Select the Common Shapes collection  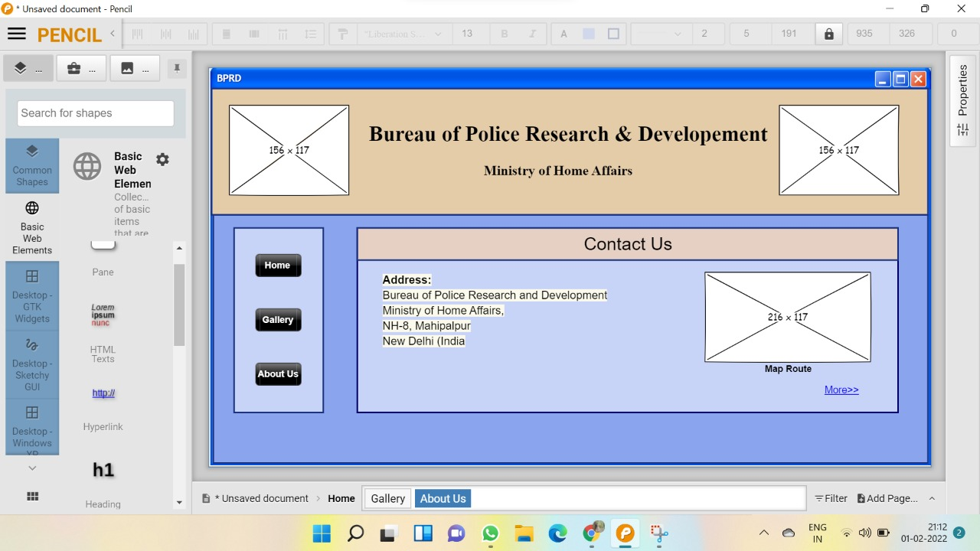coord(32,166)
